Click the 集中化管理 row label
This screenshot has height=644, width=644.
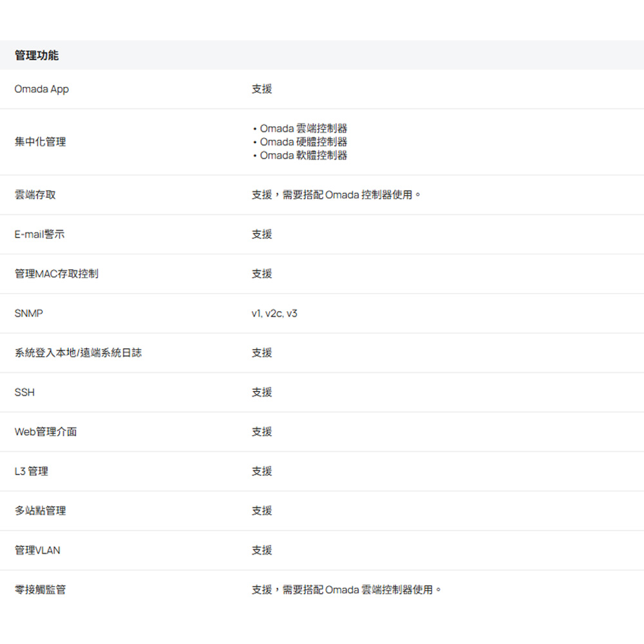click(40, 142)
